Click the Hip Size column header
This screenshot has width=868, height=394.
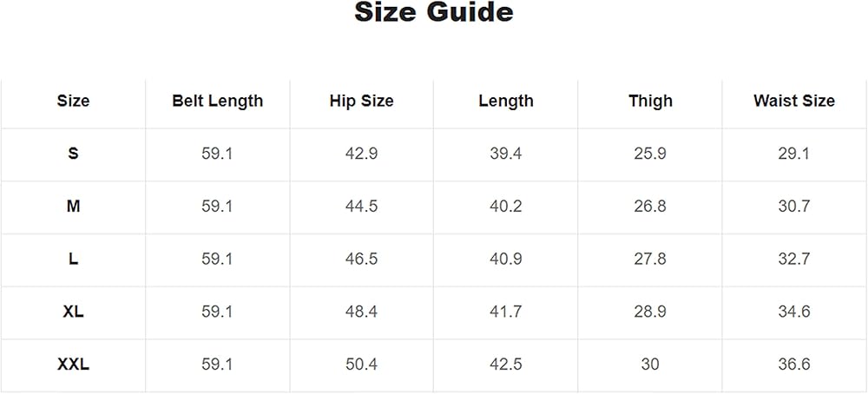coord(361,102)
